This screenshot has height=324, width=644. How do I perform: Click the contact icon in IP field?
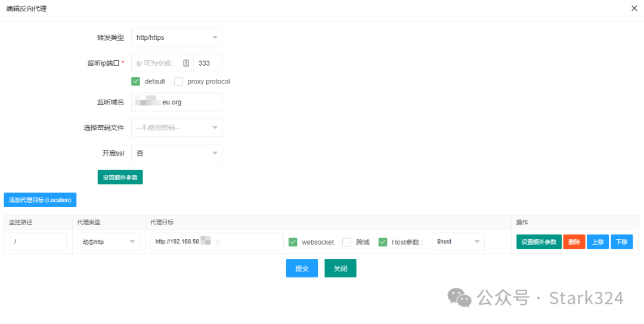pyautogui.click(x=185, y=63)
